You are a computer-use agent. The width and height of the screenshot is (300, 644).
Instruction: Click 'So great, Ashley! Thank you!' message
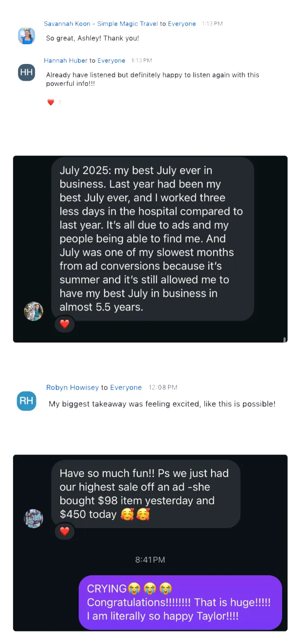[93, 38]
